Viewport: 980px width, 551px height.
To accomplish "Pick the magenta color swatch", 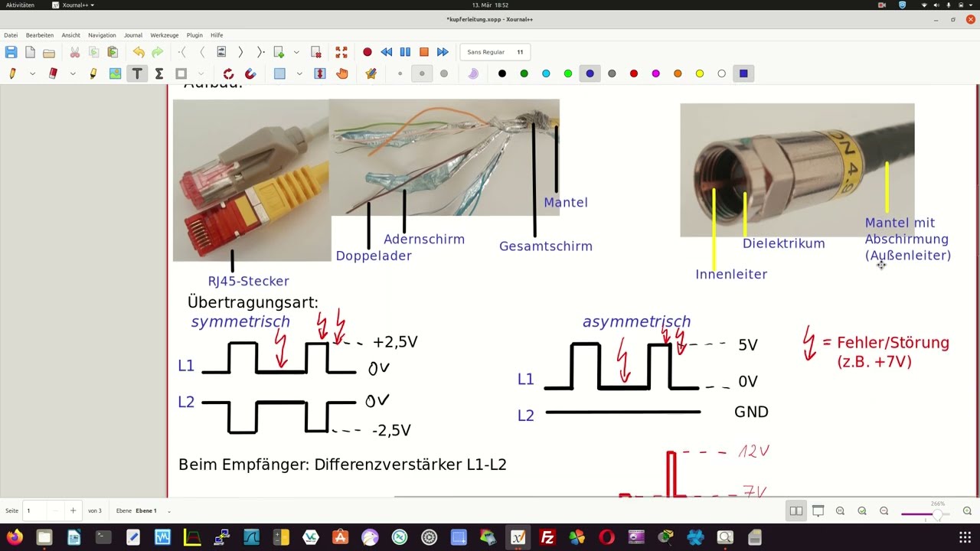I will coord(655,73).
